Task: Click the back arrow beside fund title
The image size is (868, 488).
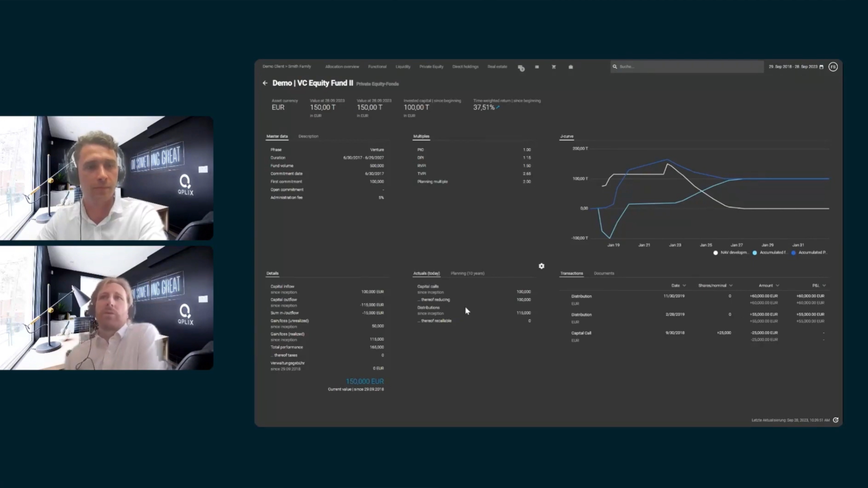Action: [265, 83]
